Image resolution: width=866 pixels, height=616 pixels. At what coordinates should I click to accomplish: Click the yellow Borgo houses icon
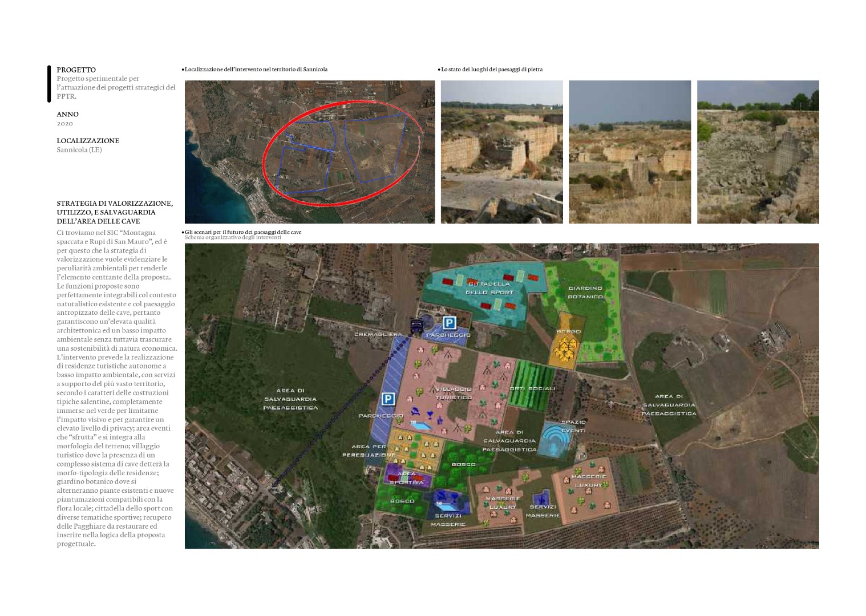(565, 350)
